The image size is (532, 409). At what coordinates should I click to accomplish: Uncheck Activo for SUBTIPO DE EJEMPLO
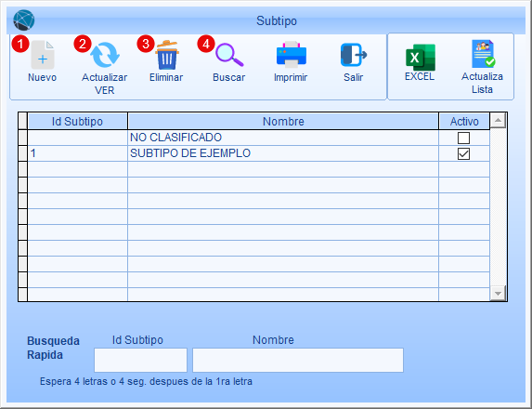point(463,154)
